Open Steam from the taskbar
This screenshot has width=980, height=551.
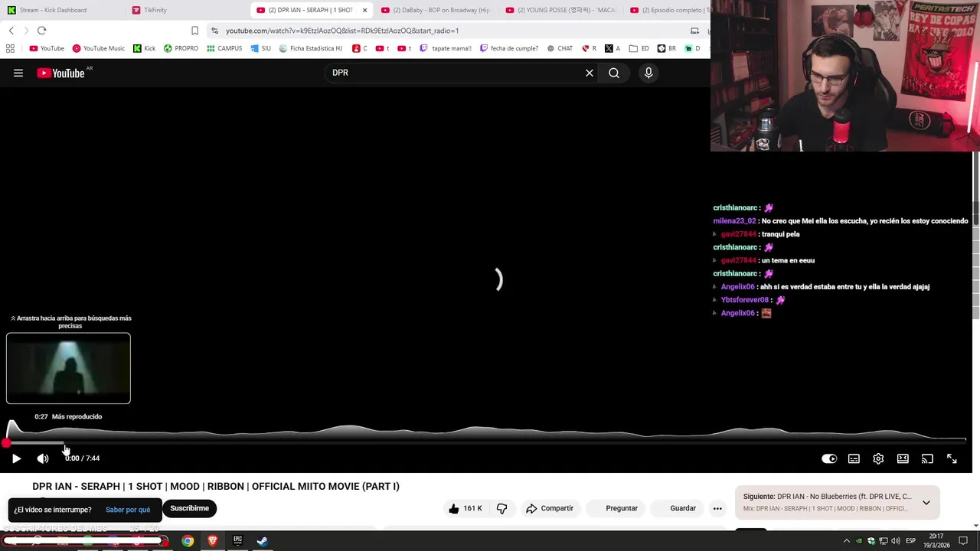262,541
